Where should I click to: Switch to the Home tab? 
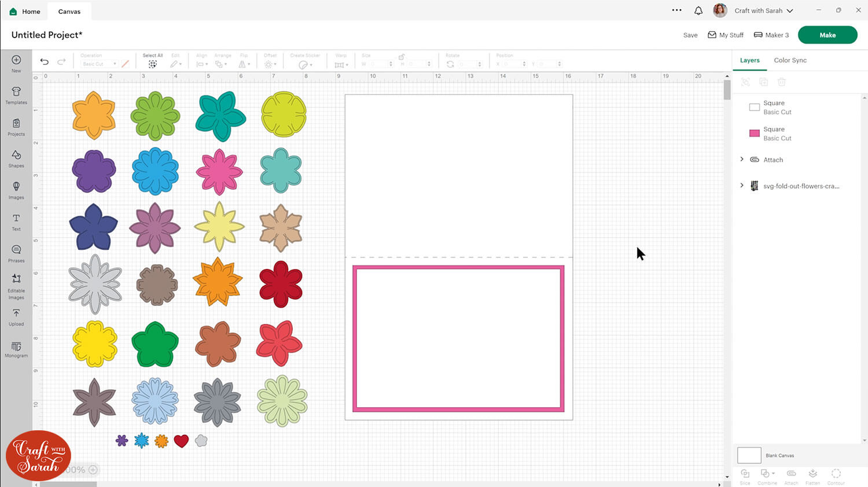pyautogui.click(x=25, y=12)
